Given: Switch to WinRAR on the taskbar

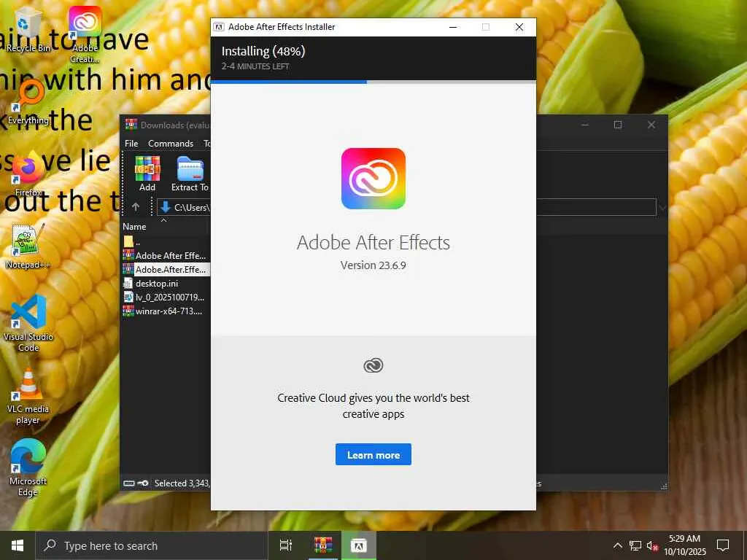Looking at the screenshot, I should tap(322, 545).
